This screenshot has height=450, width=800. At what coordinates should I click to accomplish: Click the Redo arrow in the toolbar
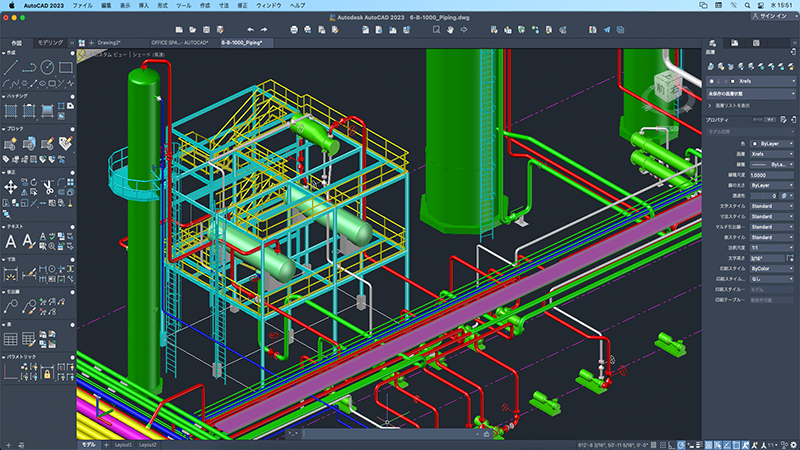[x=264, y=30]
